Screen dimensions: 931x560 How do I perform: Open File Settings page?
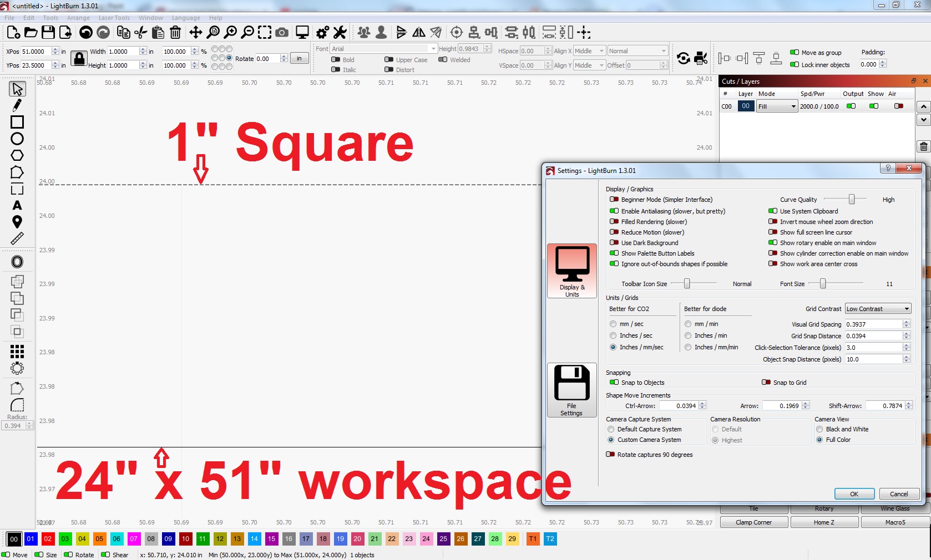click(x=572, y=390)
